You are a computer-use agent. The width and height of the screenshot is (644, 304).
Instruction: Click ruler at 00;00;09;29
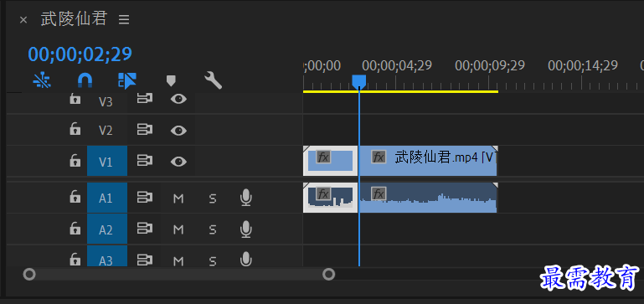pyautogui.click(x=490, y=65)
